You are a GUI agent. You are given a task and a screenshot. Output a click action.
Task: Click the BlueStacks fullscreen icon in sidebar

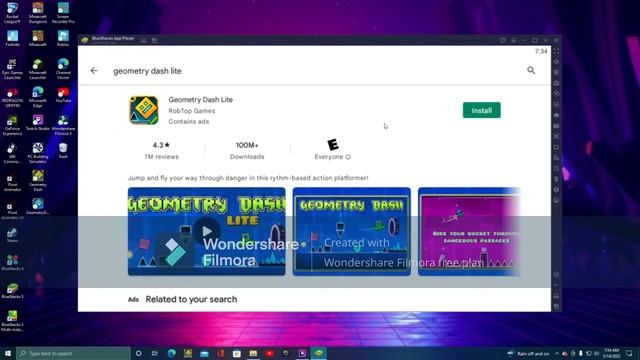pyautogui.click(x=556, y=51)
